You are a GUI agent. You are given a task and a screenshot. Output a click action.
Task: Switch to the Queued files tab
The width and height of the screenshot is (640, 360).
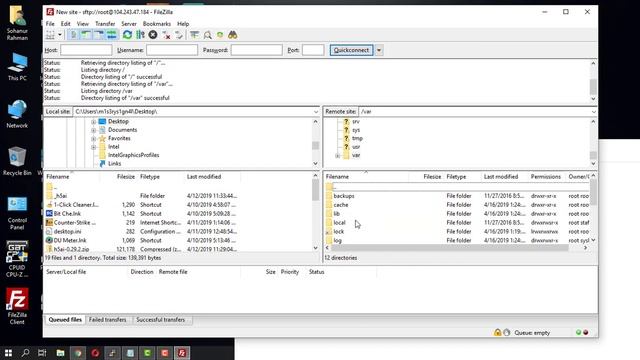(65, 320)
